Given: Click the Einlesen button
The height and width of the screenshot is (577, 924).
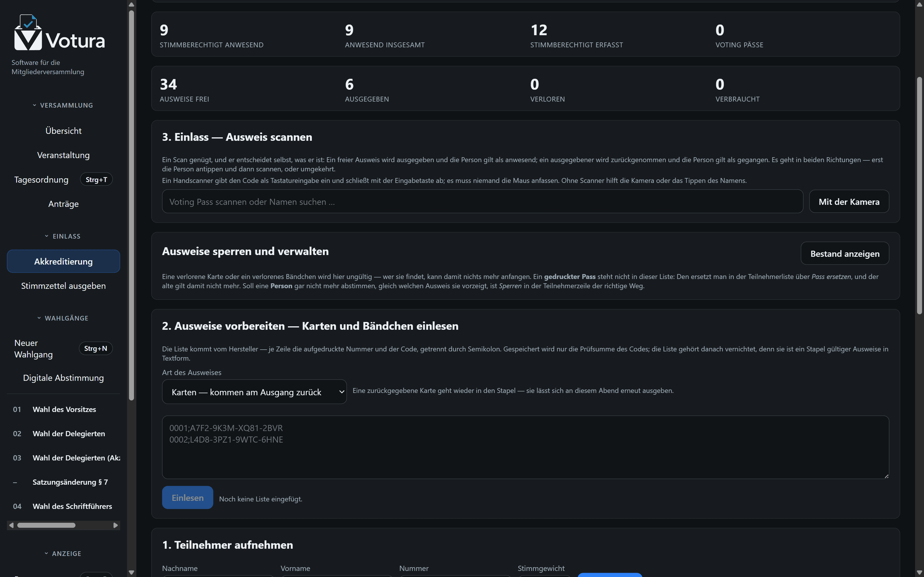Looking at the screenshot, I should [187, 498].
